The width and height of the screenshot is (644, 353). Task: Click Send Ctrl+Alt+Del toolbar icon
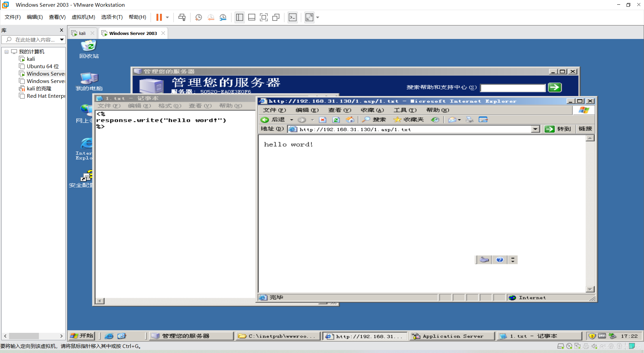(182, 17)
